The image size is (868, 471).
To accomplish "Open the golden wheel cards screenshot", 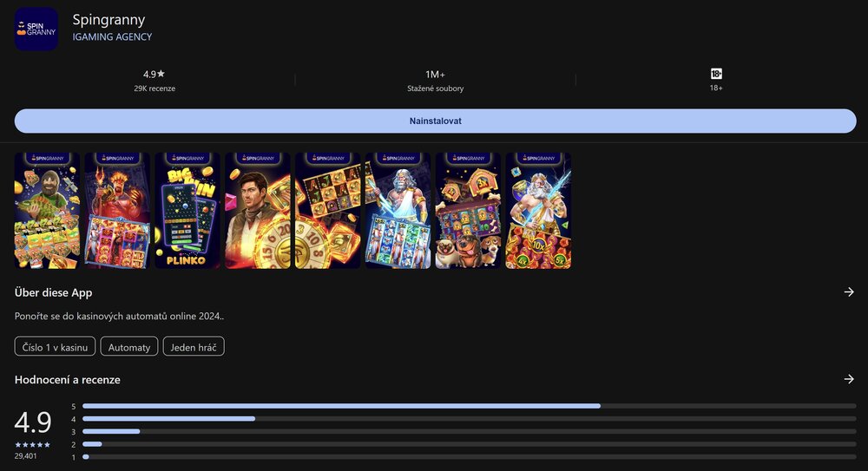I will pyautogui.click(x=328, y=211).
